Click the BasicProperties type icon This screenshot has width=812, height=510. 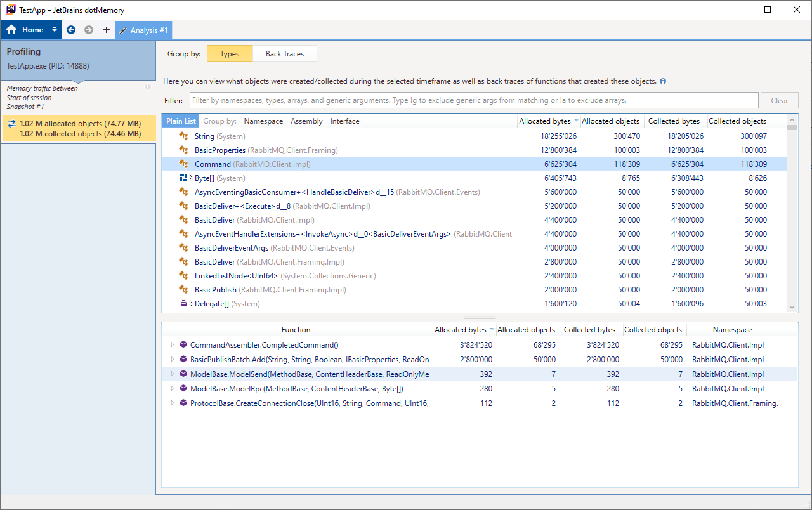pyautogui.click(x=184, y=150)
